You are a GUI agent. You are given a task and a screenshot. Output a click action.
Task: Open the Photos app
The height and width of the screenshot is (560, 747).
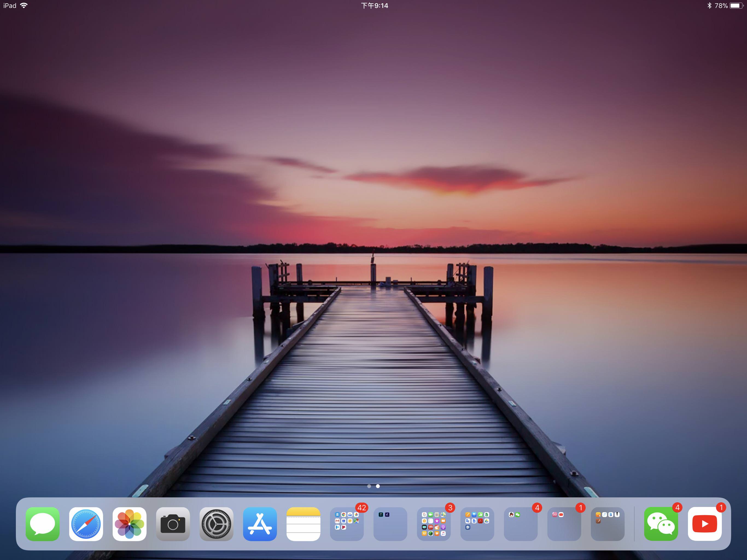tap(129, 524)
